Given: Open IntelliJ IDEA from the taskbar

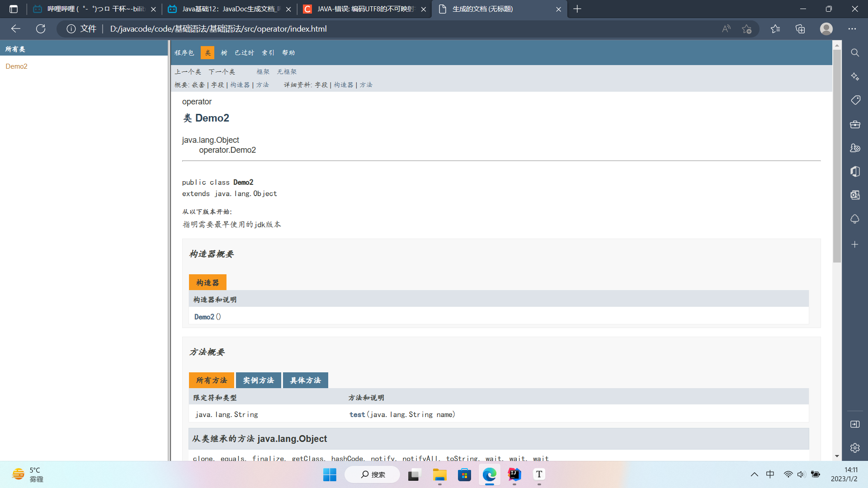Looking at the screenshot, I should point(514,474).
